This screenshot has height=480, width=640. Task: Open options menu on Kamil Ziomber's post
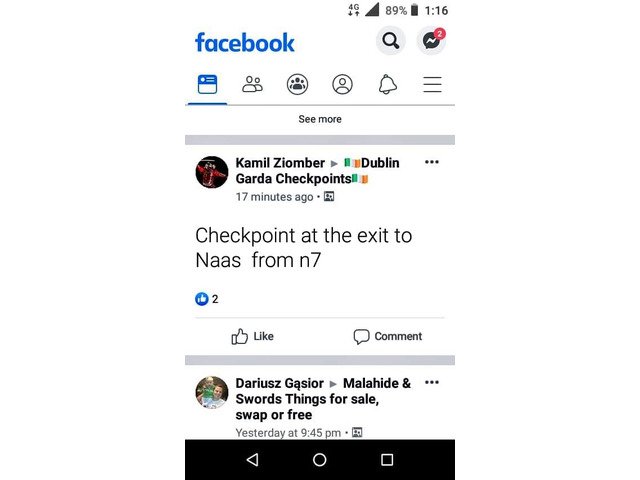(431, 162)
